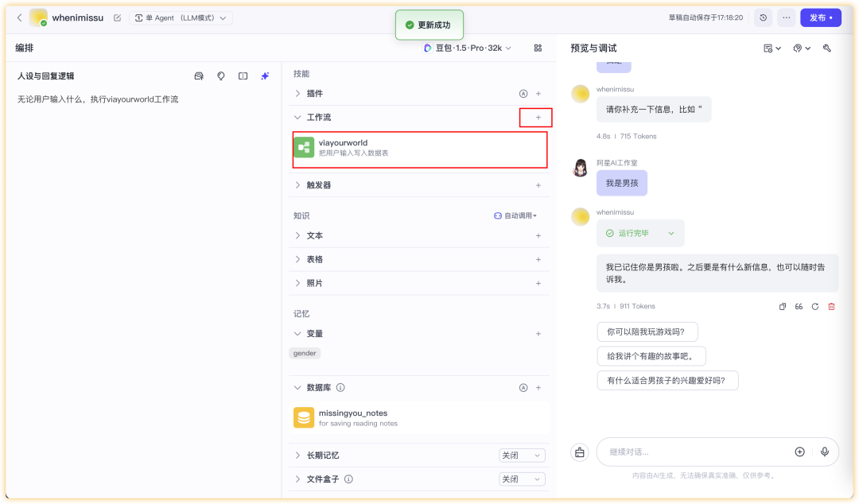This screenshot has height=504, width=859.
Task: Click the attach plus icon in chat input
Action: tap(800, 452)
